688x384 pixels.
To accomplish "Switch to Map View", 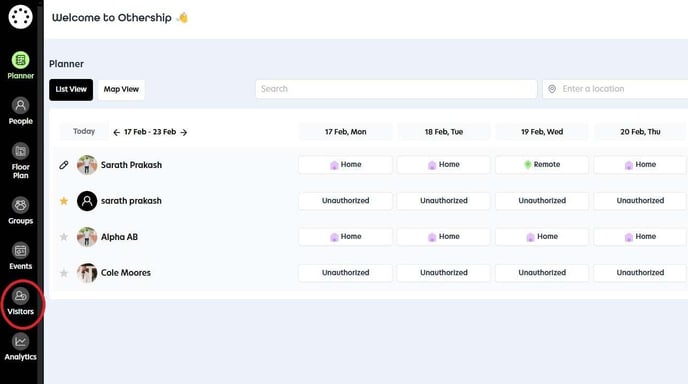I will coord(121,90).
